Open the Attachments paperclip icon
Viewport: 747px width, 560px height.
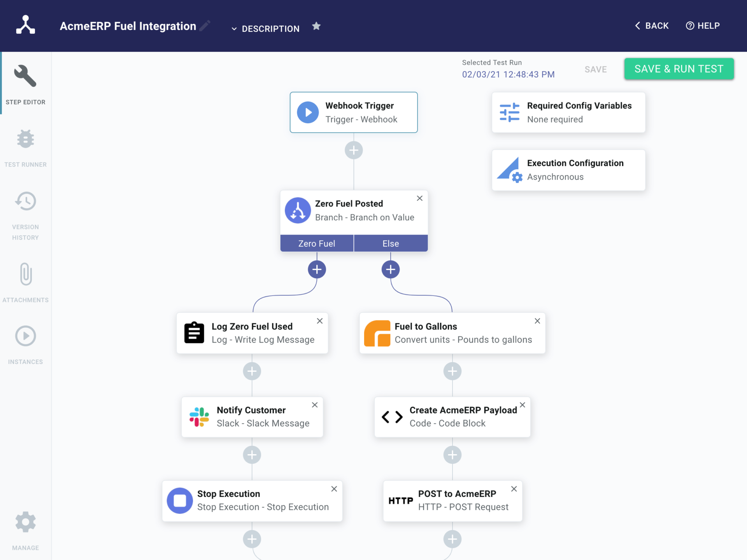(x=25, y=274)
